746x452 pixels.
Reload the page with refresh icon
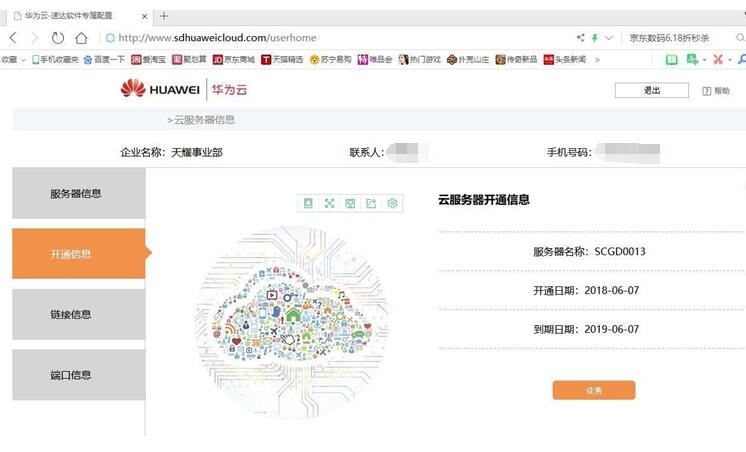point(58,38)
